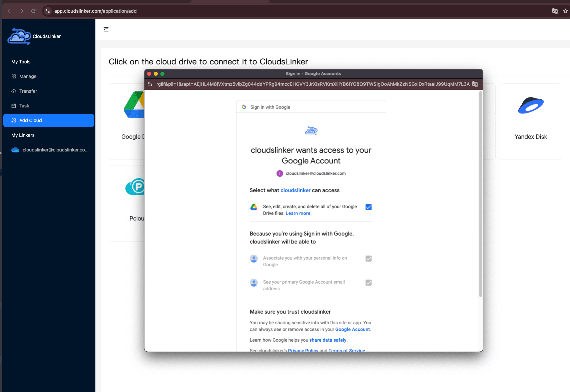Reload the browser page
Image resolution: width=570 pixels, height=392 pixels.
pyautogui.click(x=33, y=11)
